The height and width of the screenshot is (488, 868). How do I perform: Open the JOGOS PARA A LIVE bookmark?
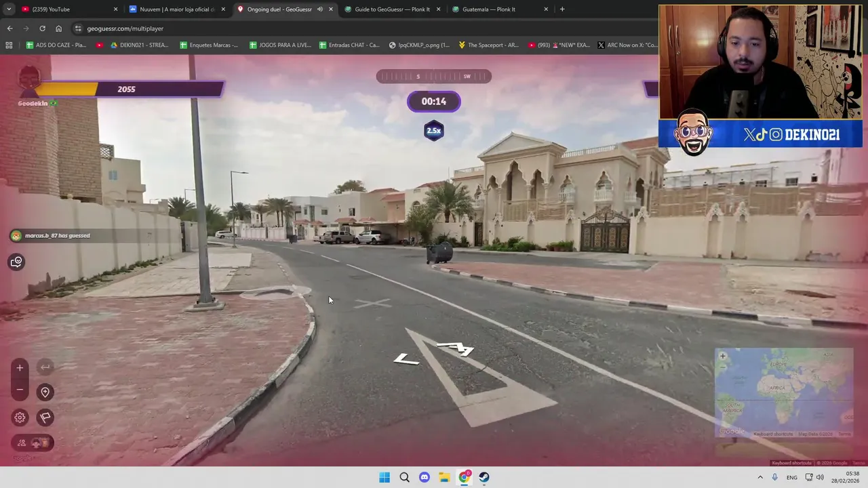(280, 45)
